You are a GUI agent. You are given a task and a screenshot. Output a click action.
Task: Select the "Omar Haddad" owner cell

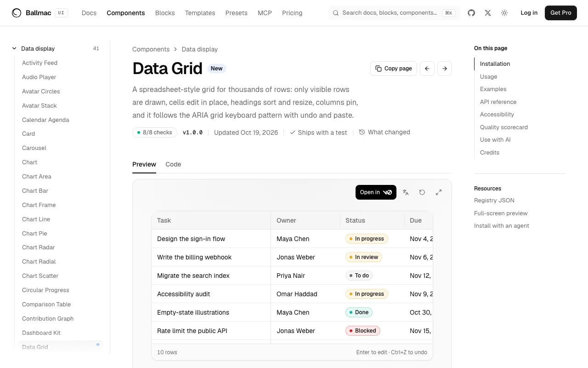click(x=305, y=294)
